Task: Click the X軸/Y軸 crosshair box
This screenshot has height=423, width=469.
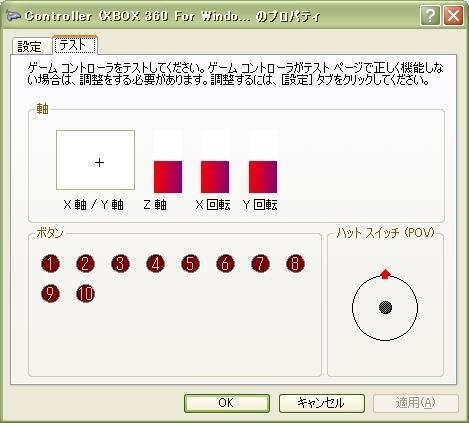Action: click(95, 160)
